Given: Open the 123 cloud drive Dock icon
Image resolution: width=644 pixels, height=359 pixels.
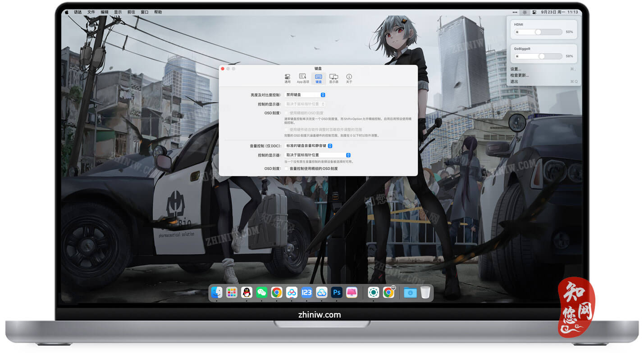Looking at the screenshot, I should (306, 293).
